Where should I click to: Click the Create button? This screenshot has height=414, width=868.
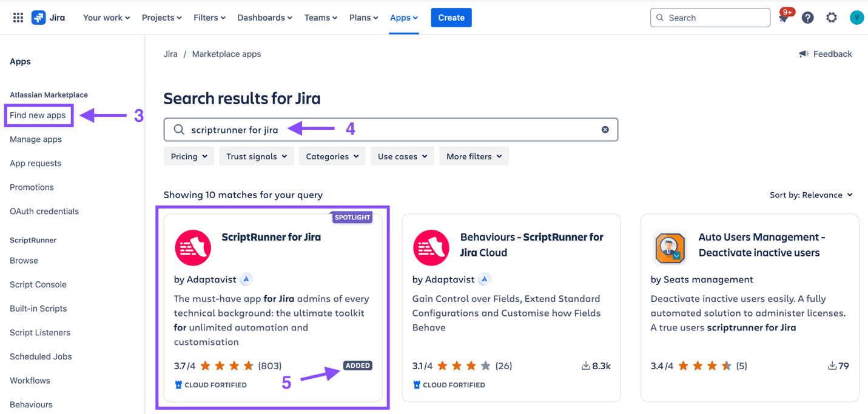(451, 17)
